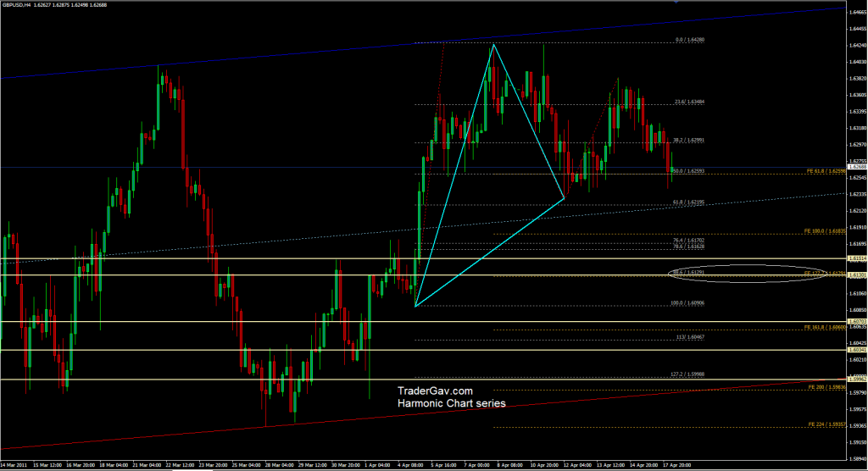Click price axis value 1.62120

pyautogui.click(x=858, y=211)
